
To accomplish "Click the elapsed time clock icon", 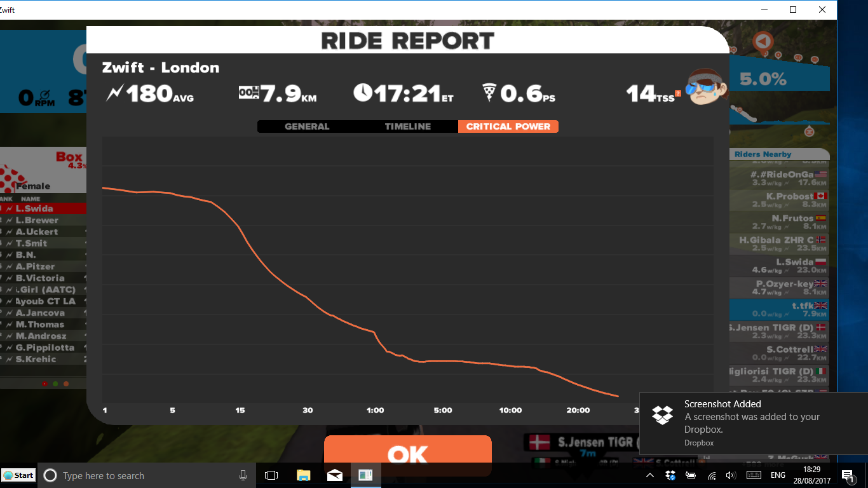I will (x=363, y=93).
